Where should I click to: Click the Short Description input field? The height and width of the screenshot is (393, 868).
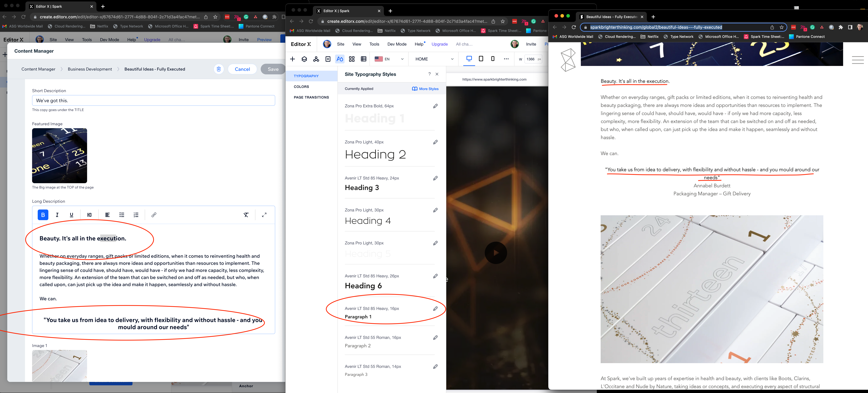pyautogui.click(x=153, y=100)
